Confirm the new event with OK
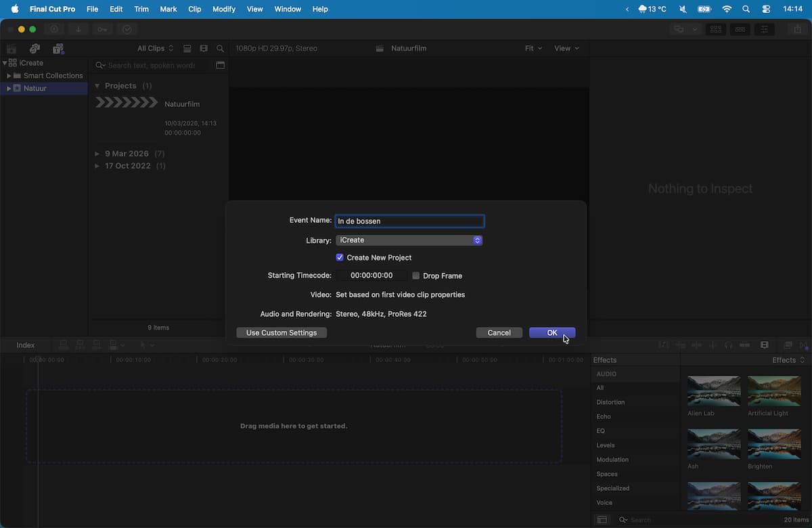Viewport: 812px width, 528px height. pos(552,332)
